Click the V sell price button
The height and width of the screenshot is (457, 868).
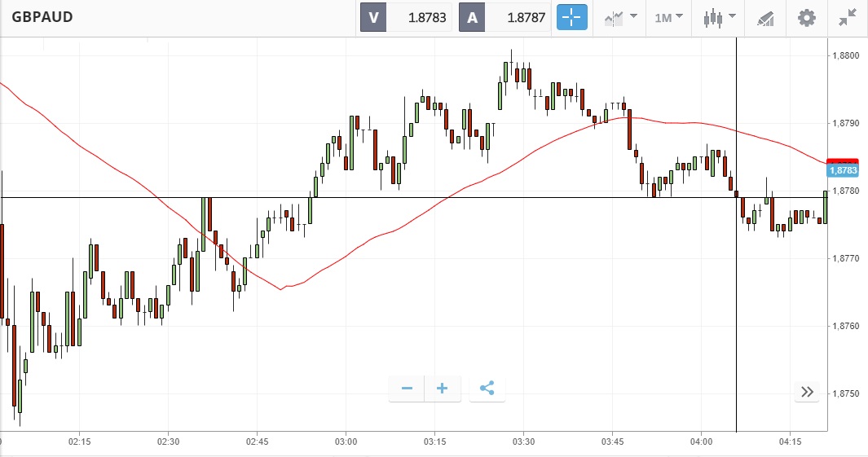(x=373, y=17)
